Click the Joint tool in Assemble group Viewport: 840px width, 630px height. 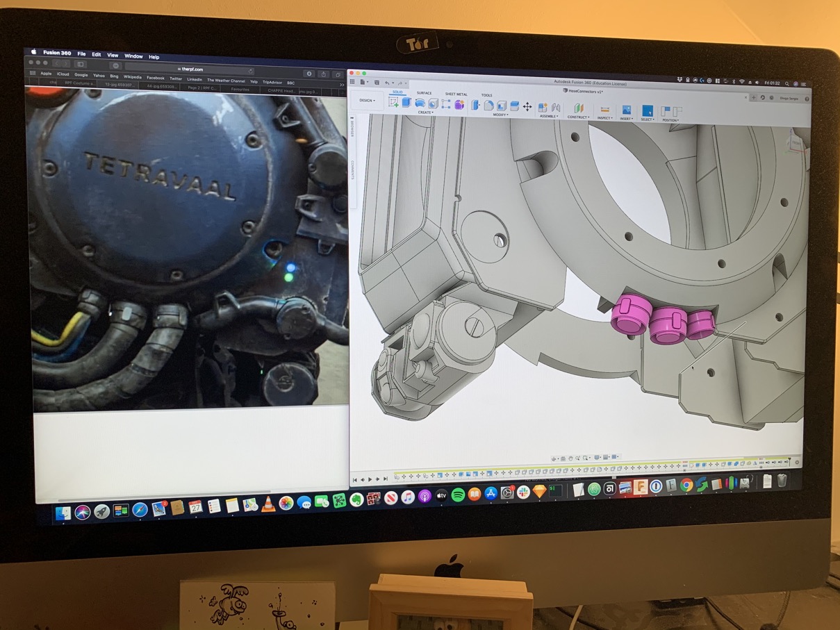(556, 108)
